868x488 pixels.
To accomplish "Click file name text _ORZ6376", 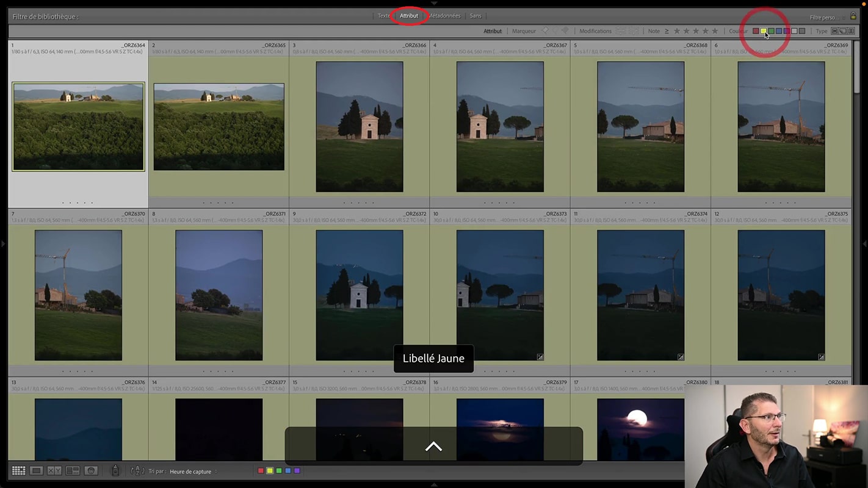I will coord(134,382).
